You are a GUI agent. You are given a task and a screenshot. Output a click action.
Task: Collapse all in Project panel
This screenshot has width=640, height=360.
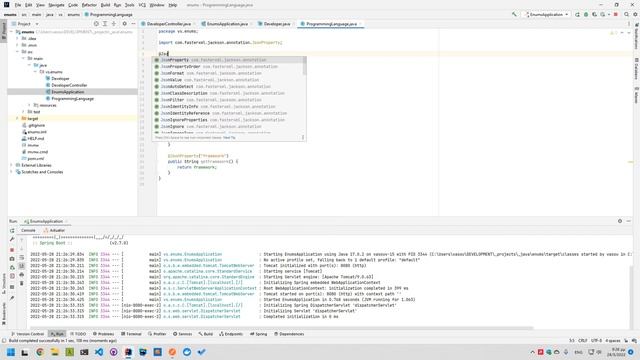[114, 24]
